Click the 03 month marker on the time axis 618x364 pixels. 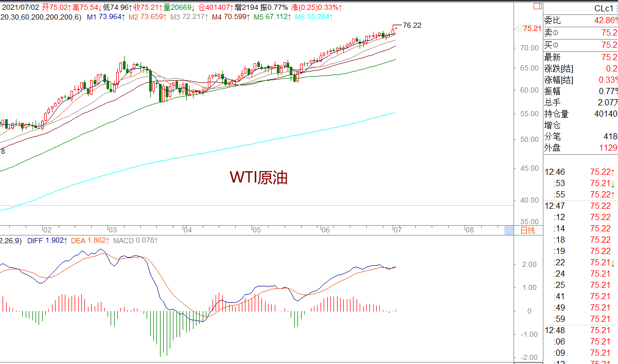(112, 230)
